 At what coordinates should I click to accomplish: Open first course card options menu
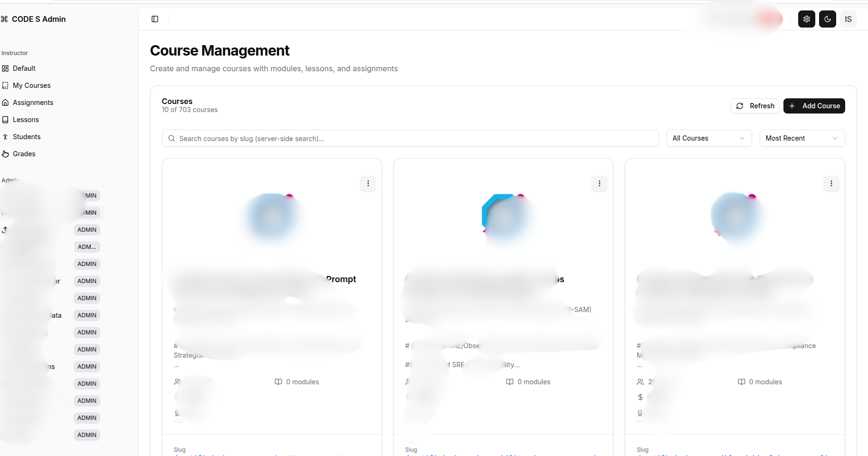point(368,183)
